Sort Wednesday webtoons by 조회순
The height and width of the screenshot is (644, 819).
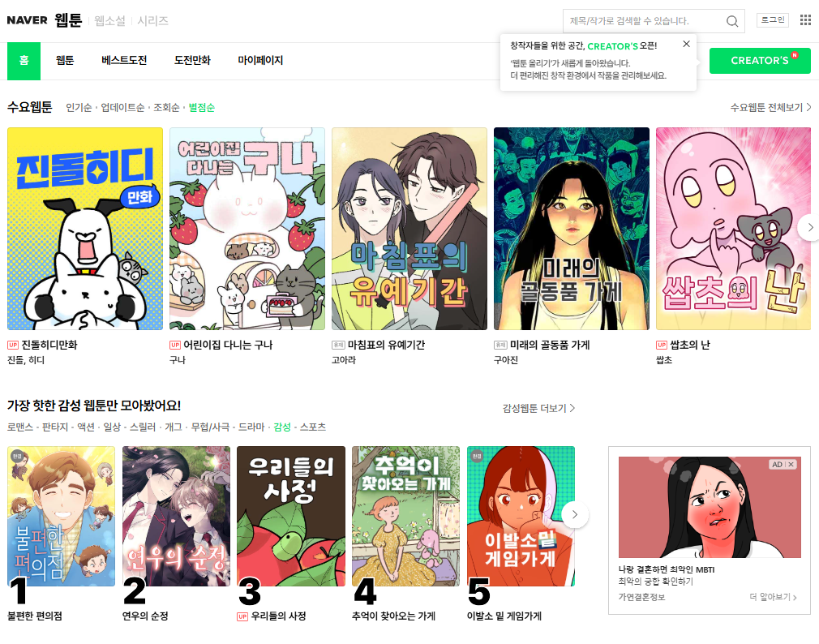pos(166,108)
